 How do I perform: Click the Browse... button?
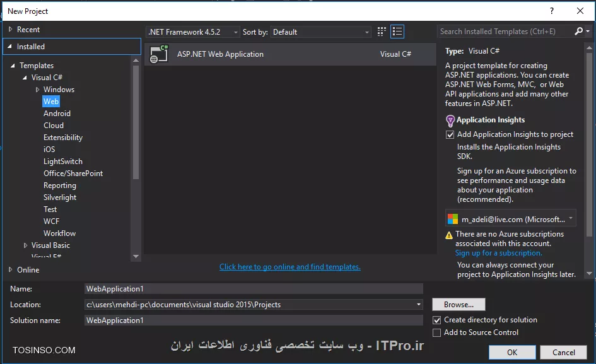(x=459, y=304)
